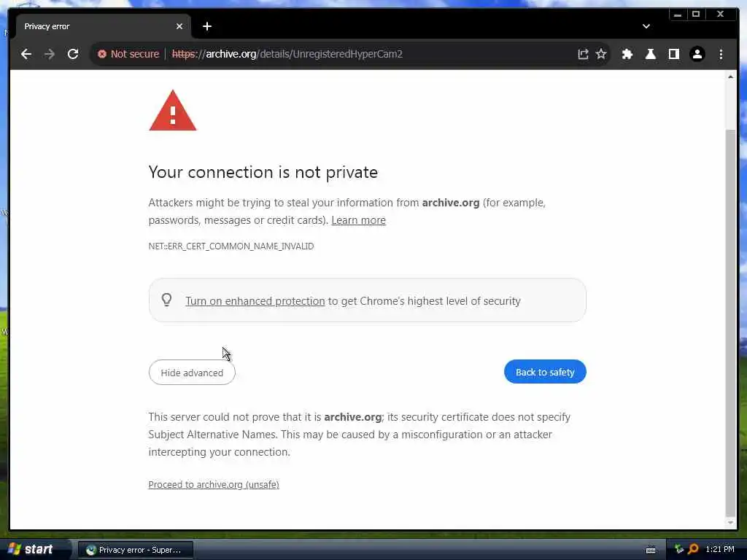Click the Your connection is not private heading

click(263, 172)
